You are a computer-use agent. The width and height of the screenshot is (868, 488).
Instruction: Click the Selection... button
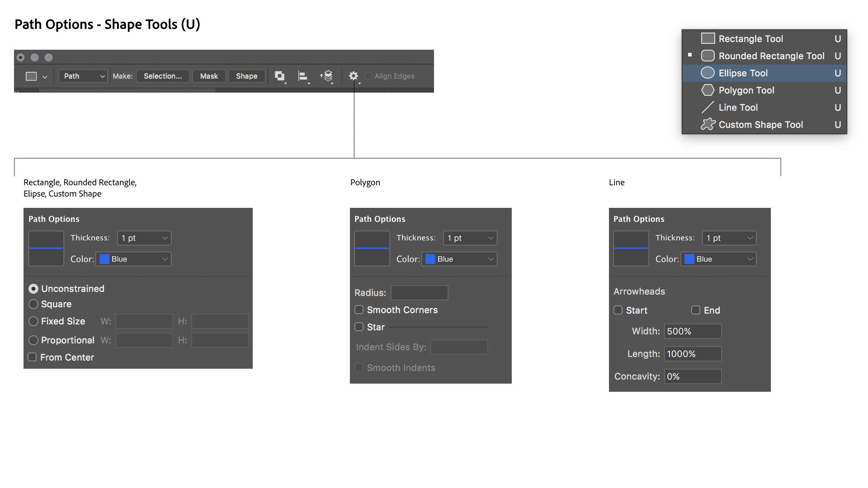pos(163,76)
